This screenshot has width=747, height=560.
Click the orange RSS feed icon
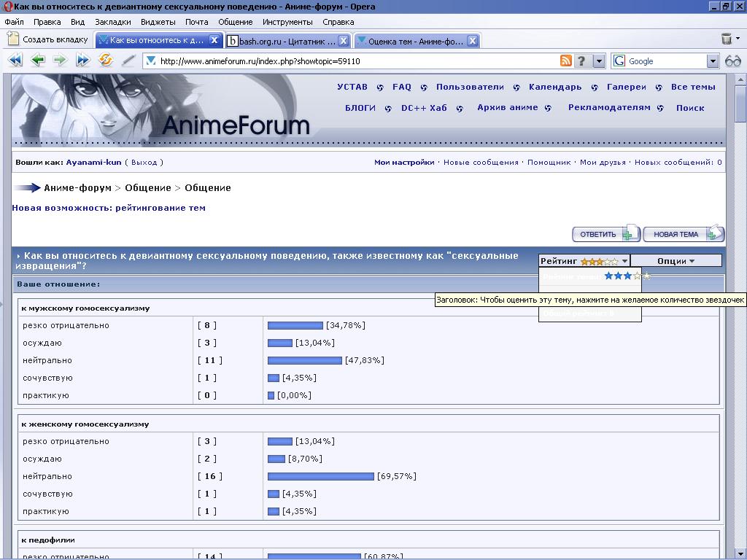(566, 61)
